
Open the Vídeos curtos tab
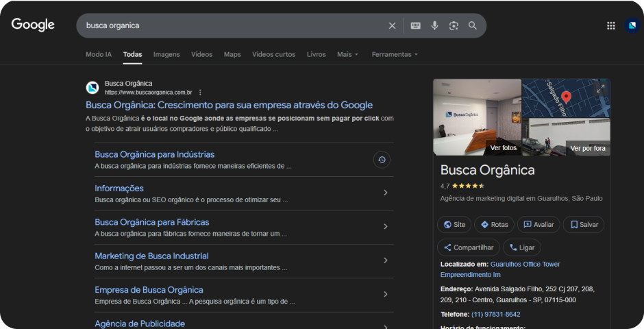click(x=273, y=54)
